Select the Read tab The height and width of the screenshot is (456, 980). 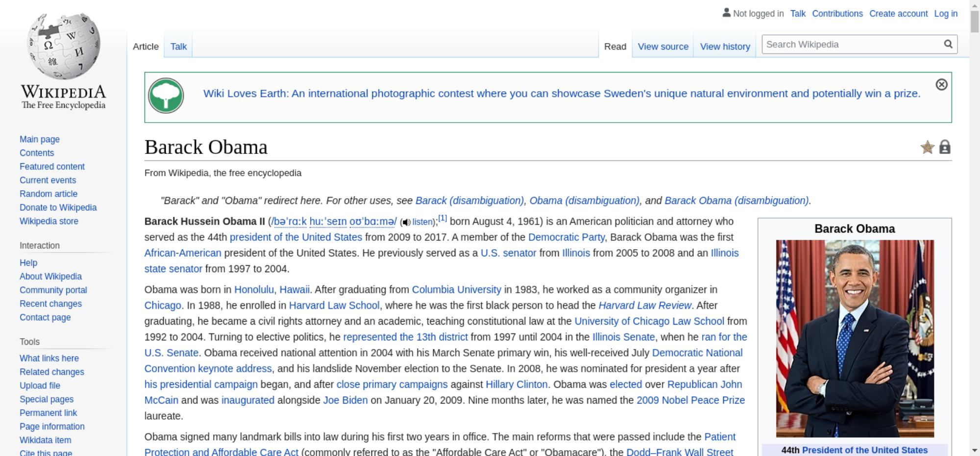(615, 47)
